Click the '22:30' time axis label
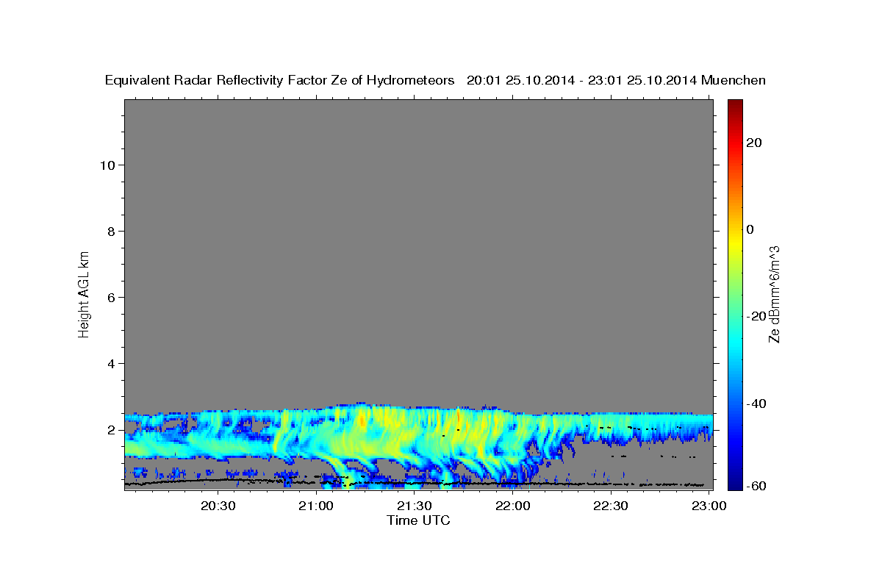 tap(611, 506)
